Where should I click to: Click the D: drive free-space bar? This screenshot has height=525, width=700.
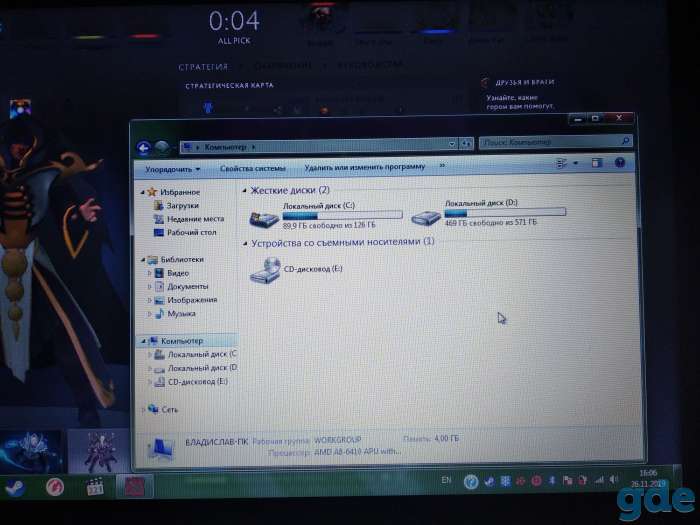click(505, 212)
